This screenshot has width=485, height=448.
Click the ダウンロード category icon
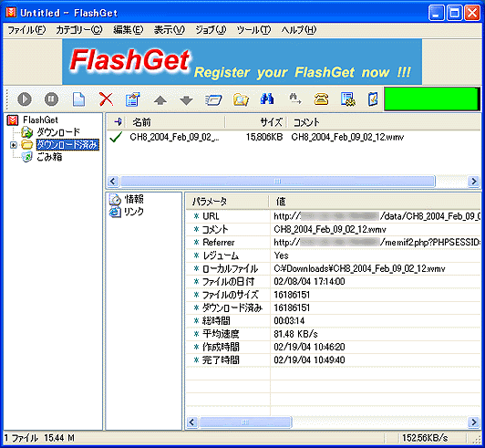click(x=27, y=132)
